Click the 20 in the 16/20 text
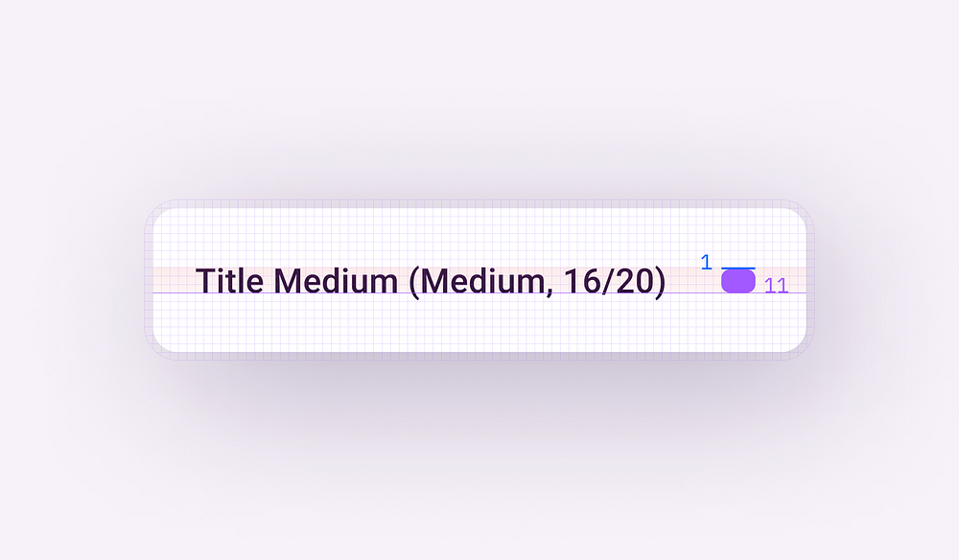 (x=632, y=281)
